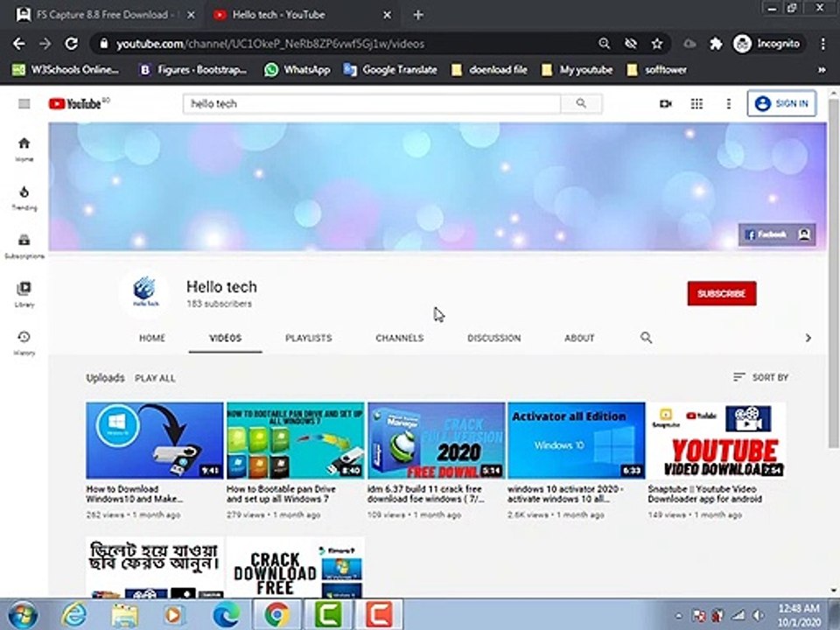Reload the page with the refresh icon
This screenshot has width=840, height=630.
(71, 44)
